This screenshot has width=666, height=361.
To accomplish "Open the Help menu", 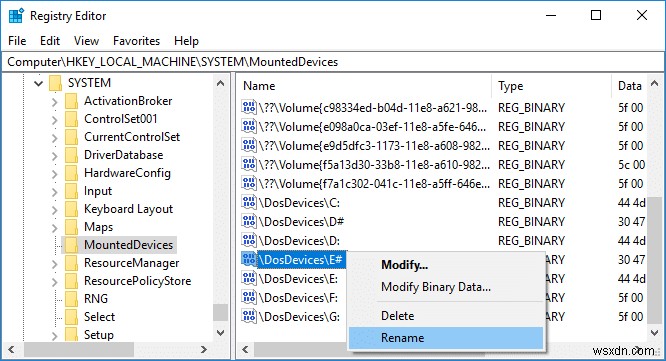I will [186, 41].
